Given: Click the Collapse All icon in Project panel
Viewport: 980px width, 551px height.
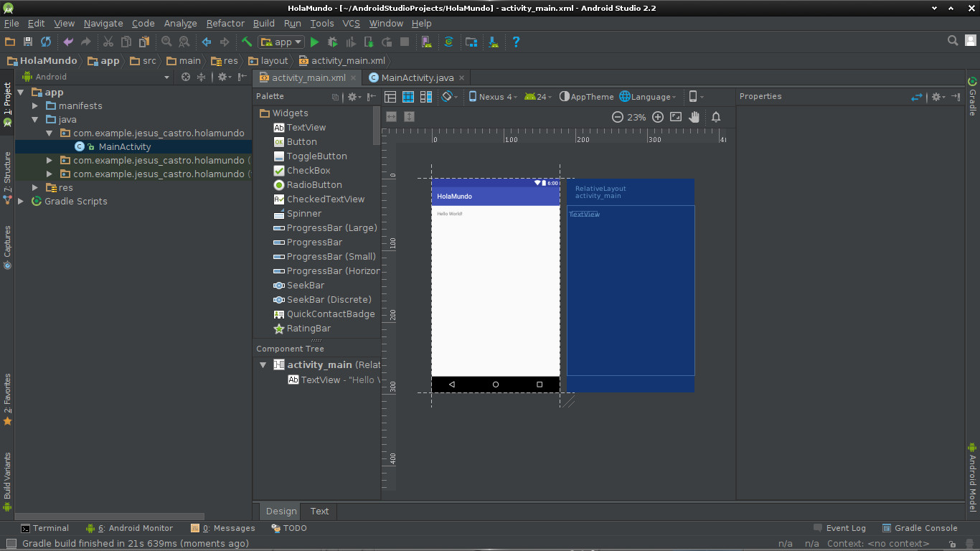Looking at the screenshot, I should point(202,77).
